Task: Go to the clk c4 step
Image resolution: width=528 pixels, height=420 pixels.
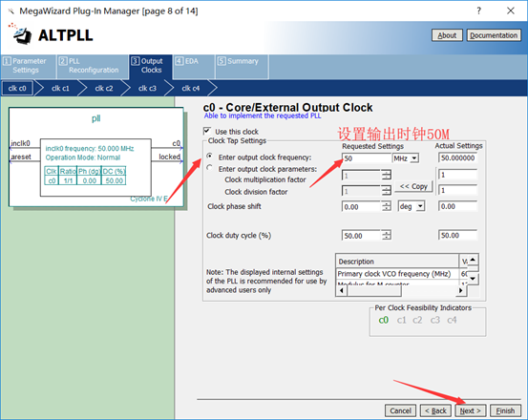Action: pos(191,88)
